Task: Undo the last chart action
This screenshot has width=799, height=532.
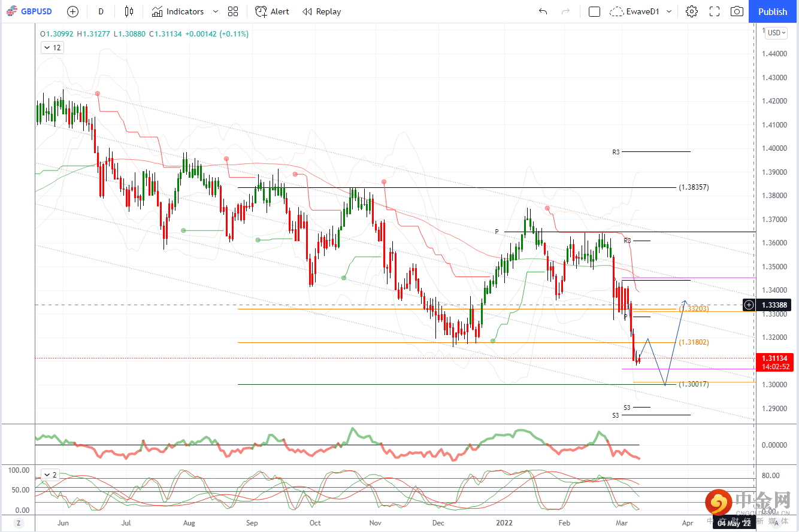Action: click(x=543, y=11)
